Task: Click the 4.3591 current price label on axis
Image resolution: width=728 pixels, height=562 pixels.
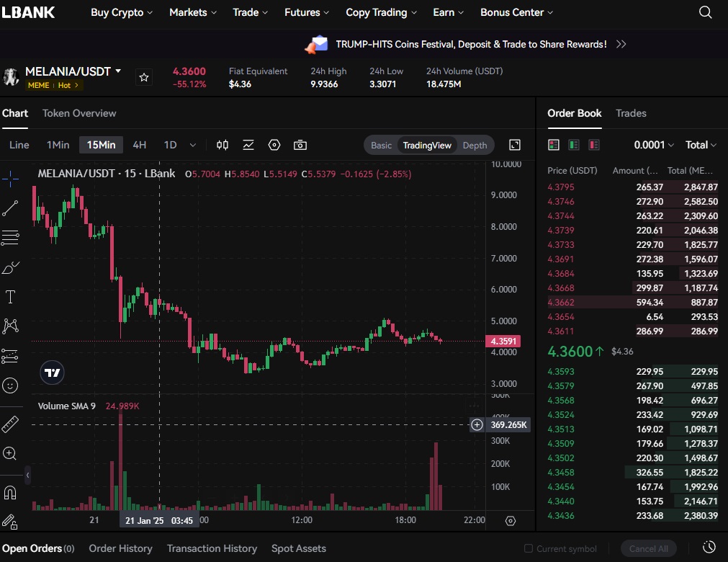Action: click(x=503, y=342)
